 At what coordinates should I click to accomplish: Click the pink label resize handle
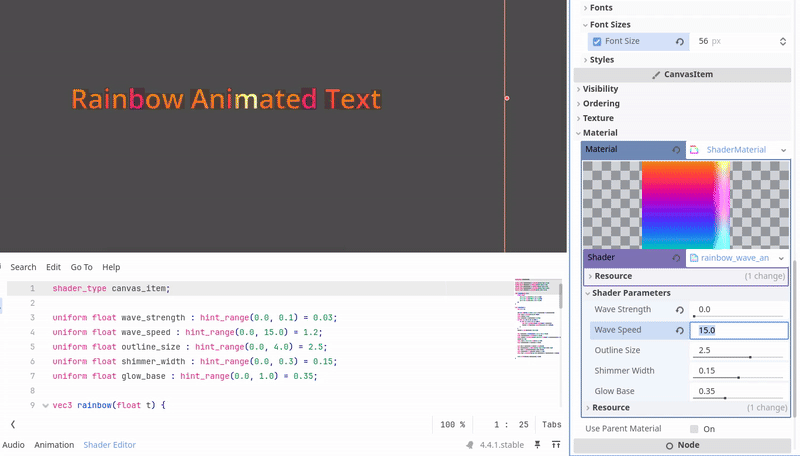(x=507, y=98)
